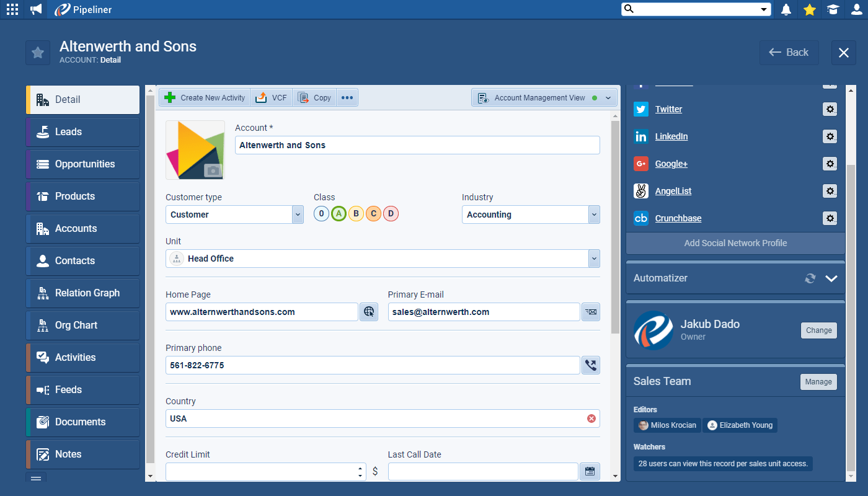This screenshot has height=496, width=868.
Task: Click the notifications bell icon
Action: (786, 9)
